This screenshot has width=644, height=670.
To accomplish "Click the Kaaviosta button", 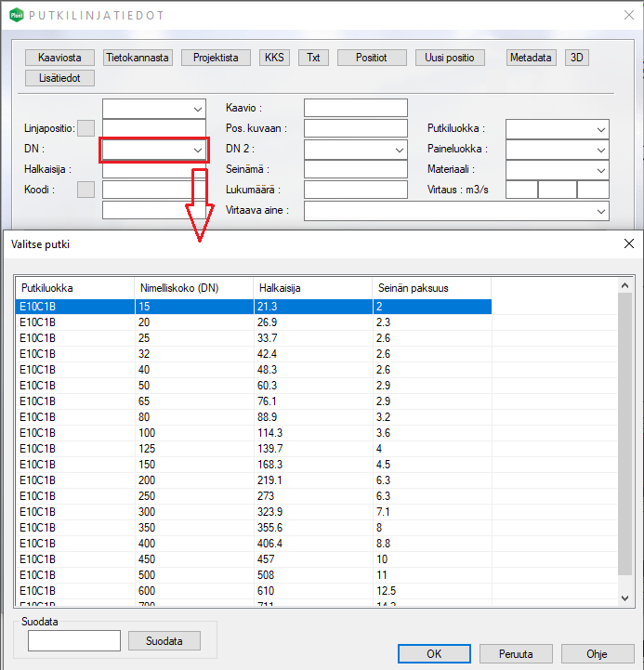I will [x=59, y=58].
